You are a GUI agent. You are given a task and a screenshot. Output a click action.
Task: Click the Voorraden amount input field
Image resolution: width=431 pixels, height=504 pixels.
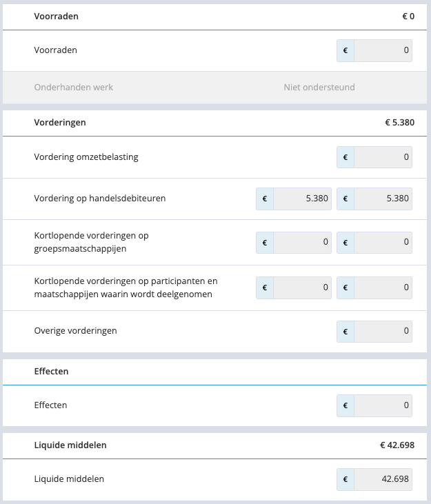[x=383, y=50]
